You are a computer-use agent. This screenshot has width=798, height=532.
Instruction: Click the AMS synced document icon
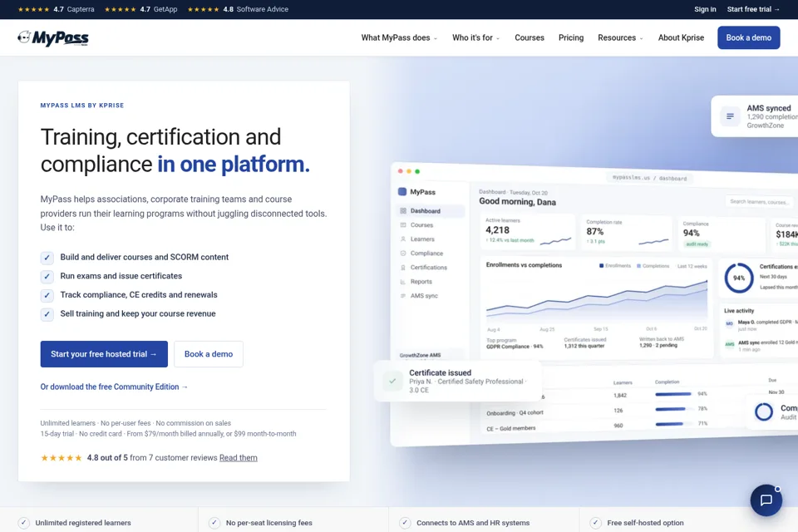[730, 116]
